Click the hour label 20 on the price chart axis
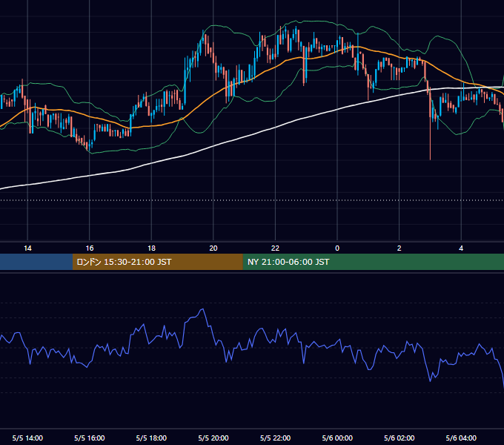The height and width of the screenshot is (445, 504). click(x=213, y=248)
